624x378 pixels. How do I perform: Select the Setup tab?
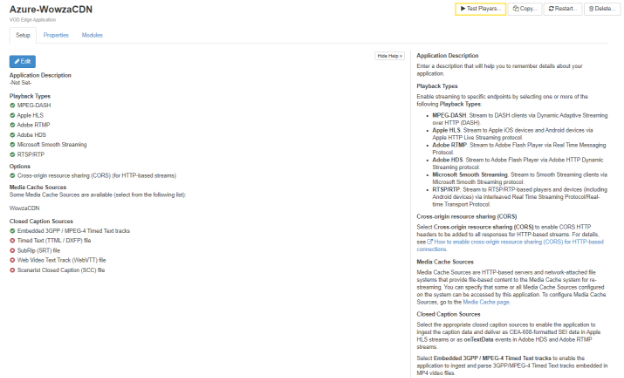23,35
